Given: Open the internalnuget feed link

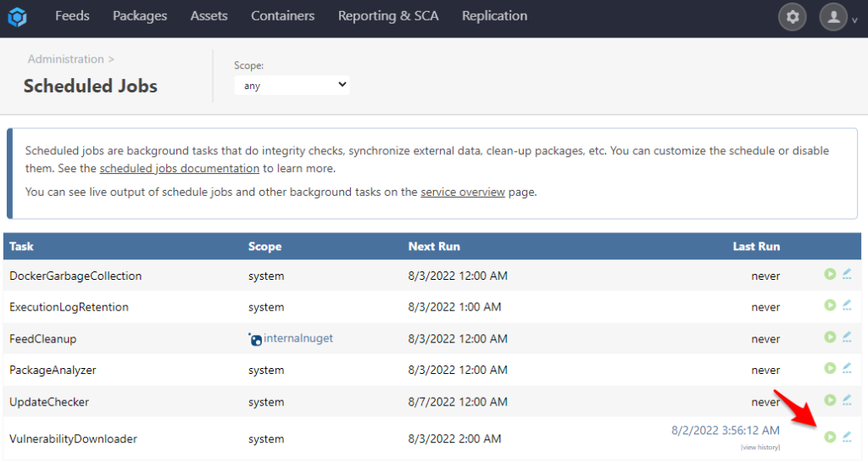Looking at the screenshot, I should click(x=298, y=338).
